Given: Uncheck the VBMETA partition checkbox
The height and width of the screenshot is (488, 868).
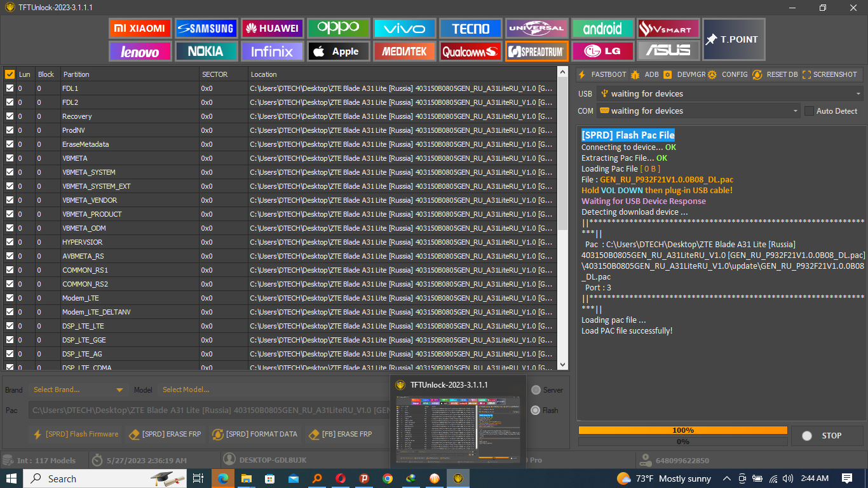Looking at the screenshot, I should point(10,158).
